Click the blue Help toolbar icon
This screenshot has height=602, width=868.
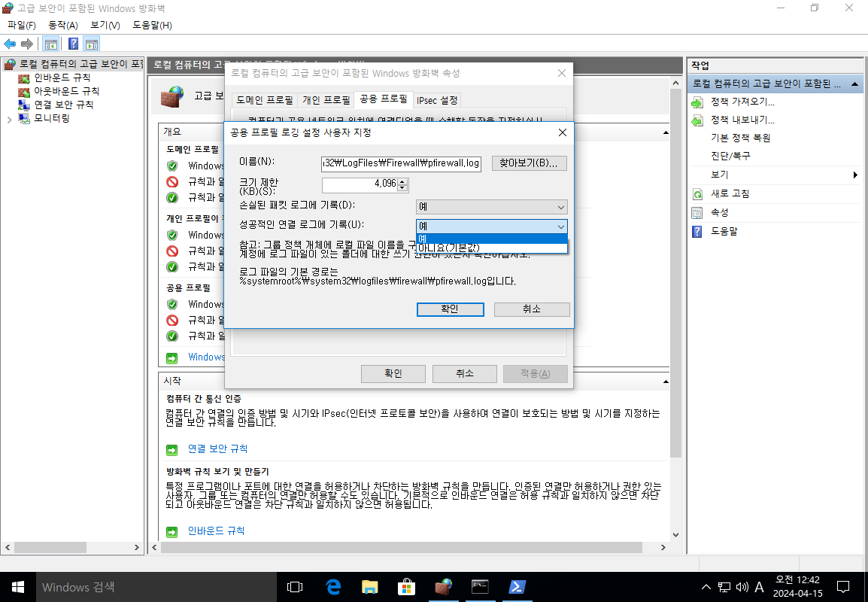point(73,44)
